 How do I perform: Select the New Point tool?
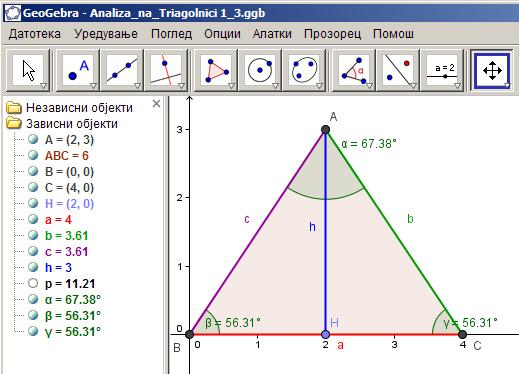78,70
